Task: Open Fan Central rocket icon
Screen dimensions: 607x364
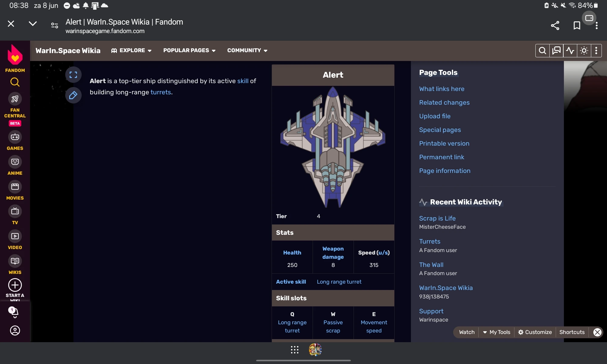Action: pyautogui.click(x=15, y=99)
